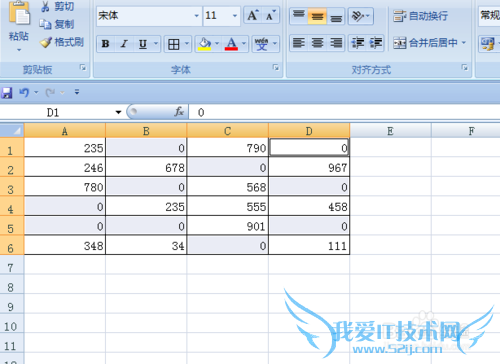This screenshot has height=364, width=500.
Task: Click the Paste clipboard icon
Action: (19, 13)
